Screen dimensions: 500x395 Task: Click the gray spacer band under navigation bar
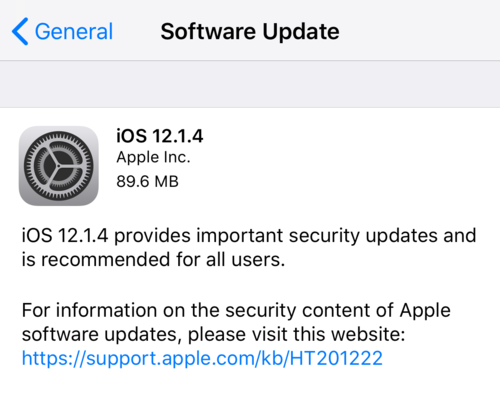[x=250, y=84]
